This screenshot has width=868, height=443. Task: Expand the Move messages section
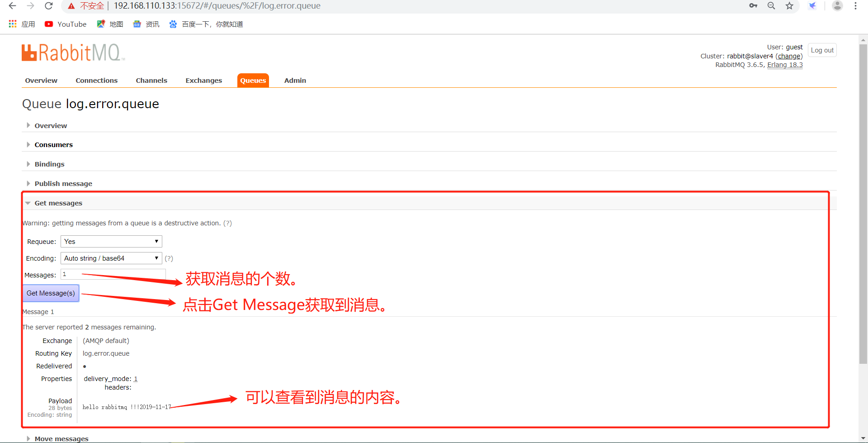(61, 438)
